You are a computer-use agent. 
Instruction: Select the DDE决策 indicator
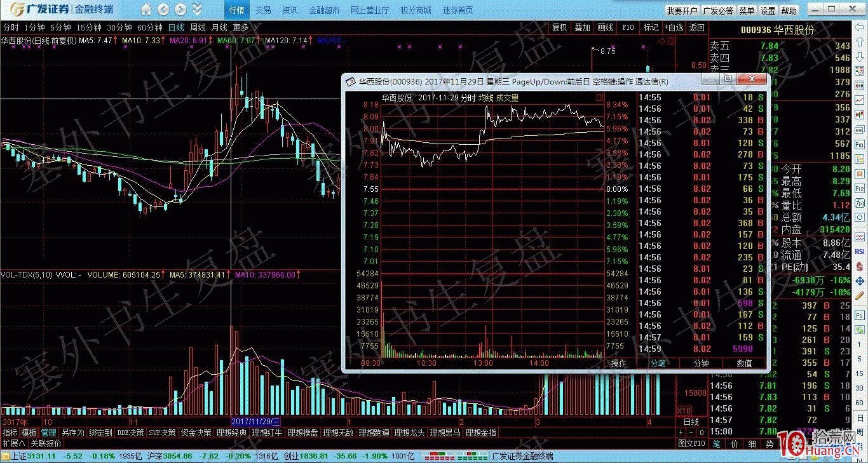(131, 433)
